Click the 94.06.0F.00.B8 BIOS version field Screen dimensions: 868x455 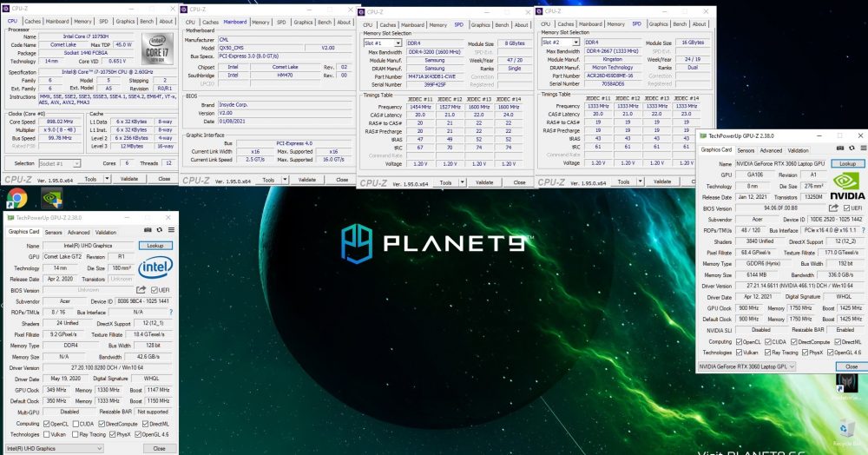(x=780, y=208)
